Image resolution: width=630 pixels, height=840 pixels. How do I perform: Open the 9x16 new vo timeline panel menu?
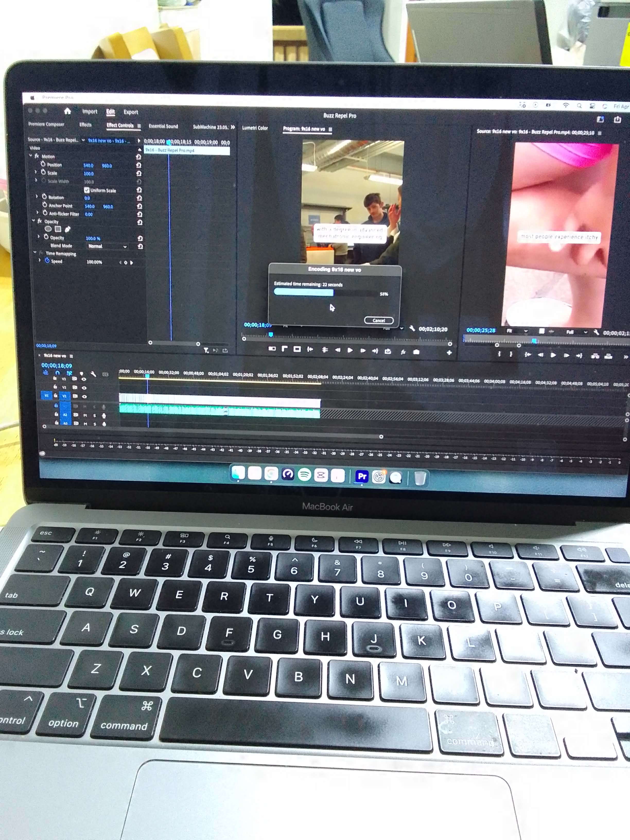[x=71, y=356]
